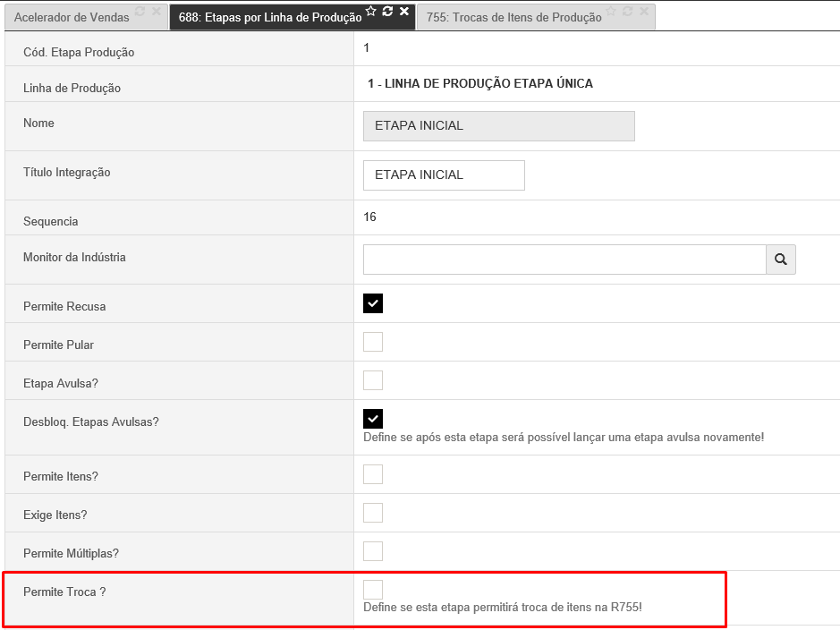
Task: Check the Exige Itens? checkbox
Action: [373, 513]
